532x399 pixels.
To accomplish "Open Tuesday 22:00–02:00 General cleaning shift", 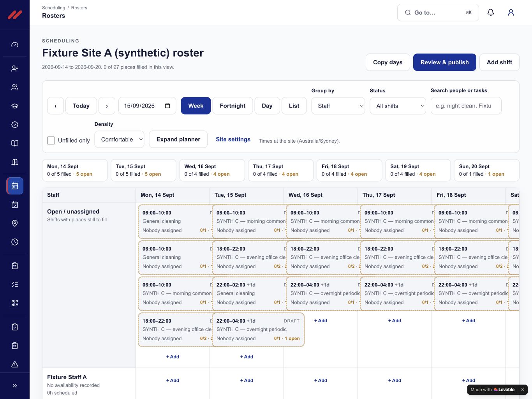I will pos(249,294).
